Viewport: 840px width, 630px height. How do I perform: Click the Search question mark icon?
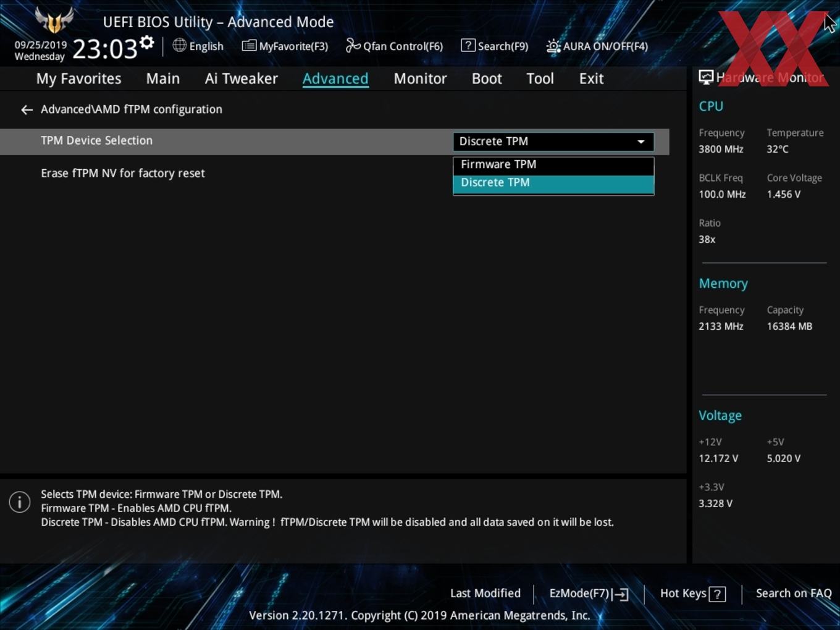pos(468,45)
